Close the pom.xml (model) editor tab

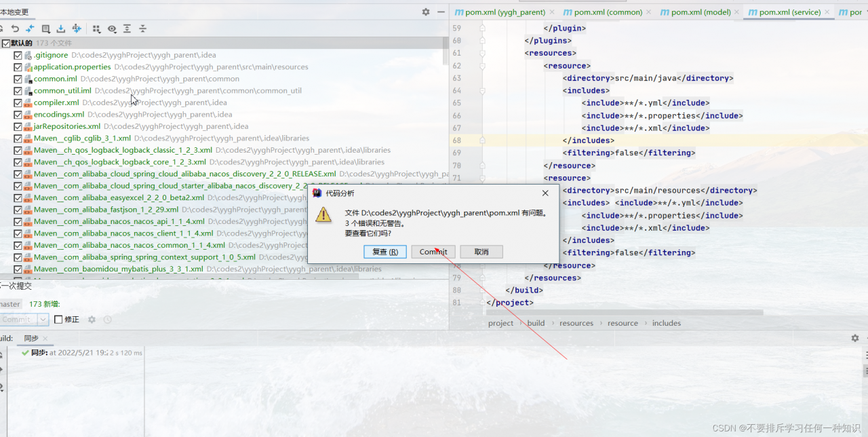pos(736,12)
